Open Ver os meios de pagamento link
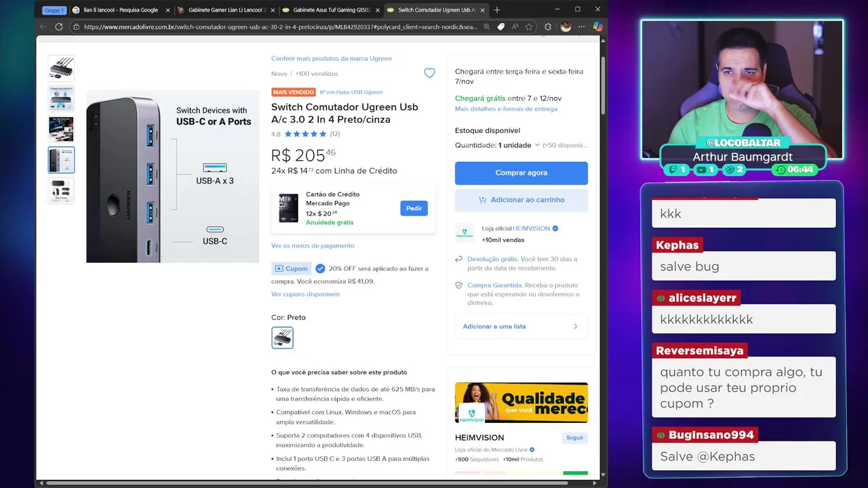Screen dimensions: 868x488 (x=313, y=245)
